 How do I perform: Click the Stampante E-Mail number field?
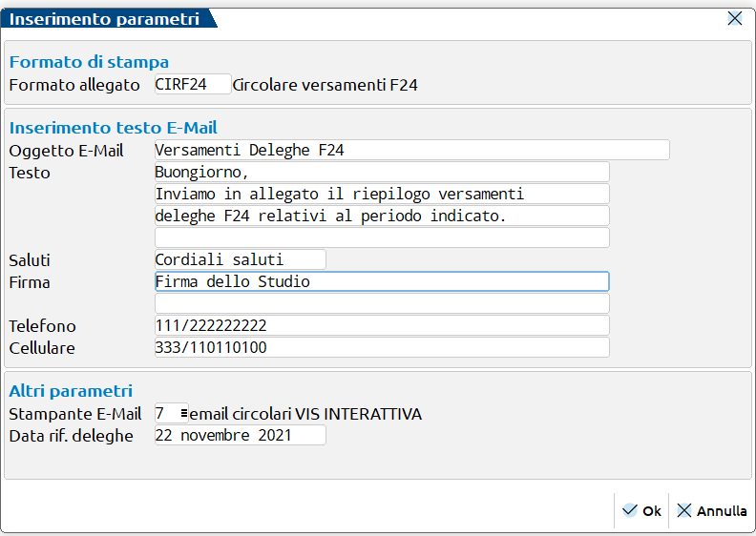(165, 414)
